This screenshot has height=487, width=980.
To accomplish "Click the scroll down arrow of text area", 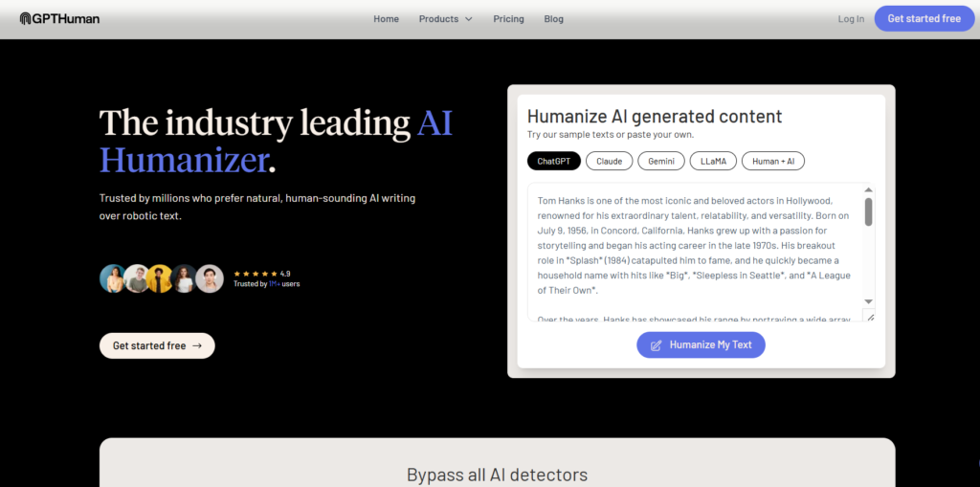I will 868,301.
